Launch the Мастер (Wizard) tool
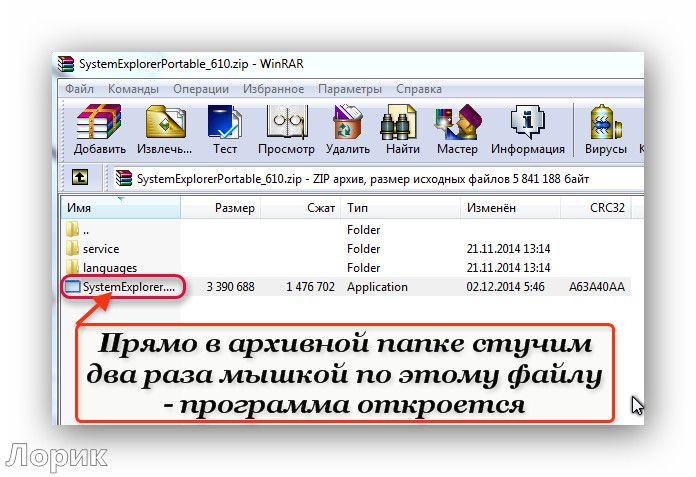 point(457,122)
